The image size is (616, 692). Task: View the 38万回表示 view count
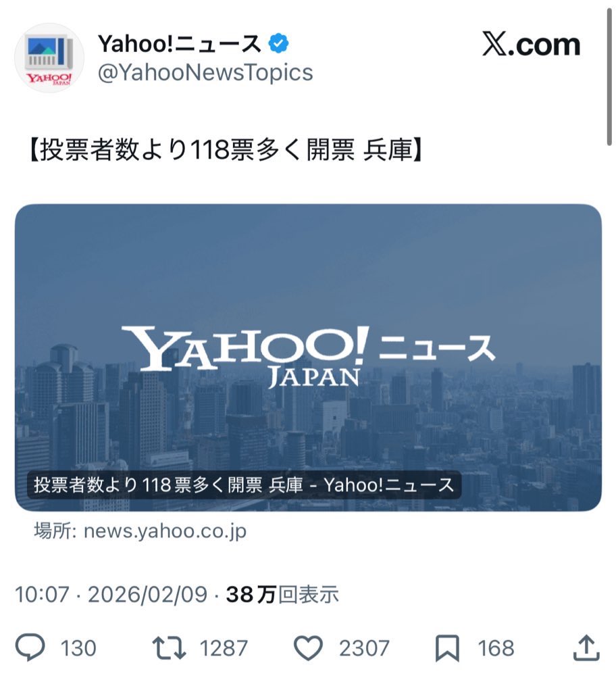(x=282, y=594)
